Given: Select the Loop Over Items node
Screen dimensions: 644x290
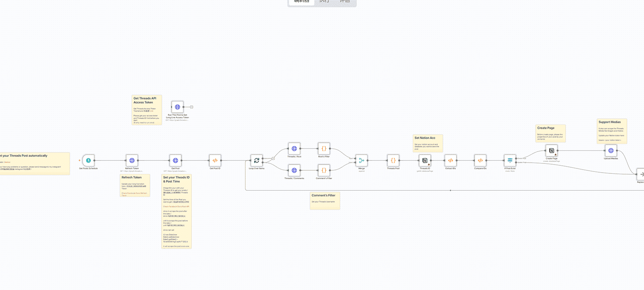Looking at the screenshot, I should click(x=256, y=160).
